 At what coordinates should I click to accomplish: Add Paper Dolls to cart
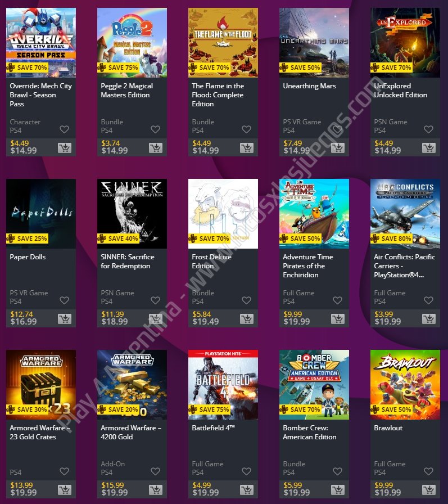65,319
